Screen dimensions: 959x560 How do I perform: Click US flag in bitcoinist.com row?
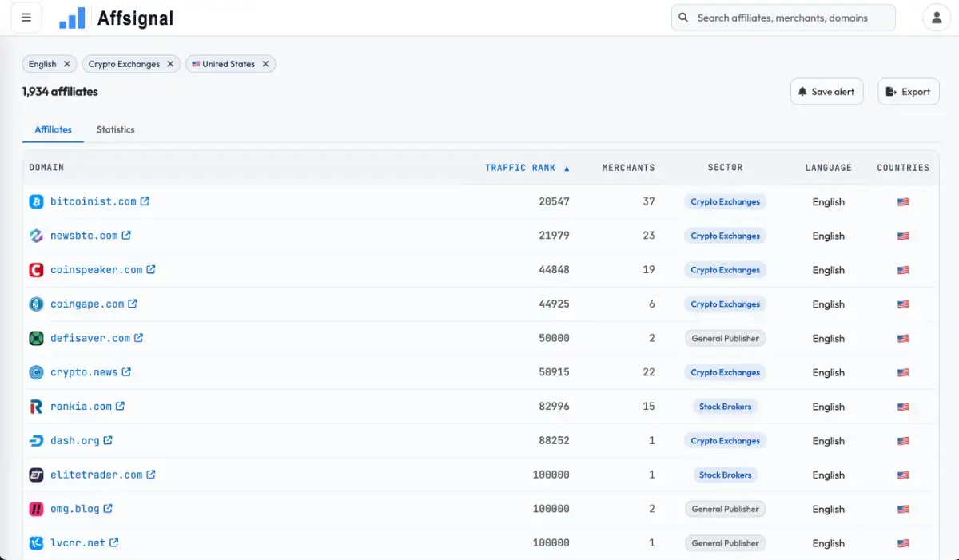click(903, 202)
